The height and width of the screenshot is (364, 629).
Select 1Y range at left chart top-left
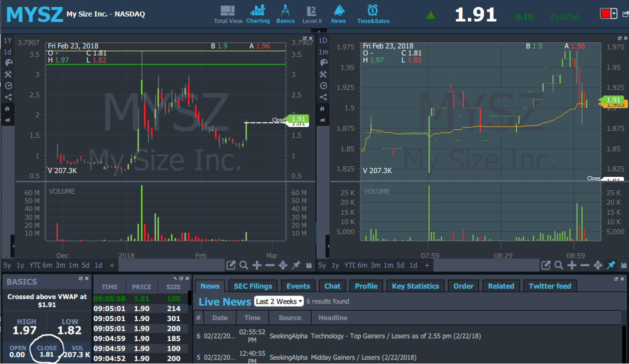tap(7, 40)
